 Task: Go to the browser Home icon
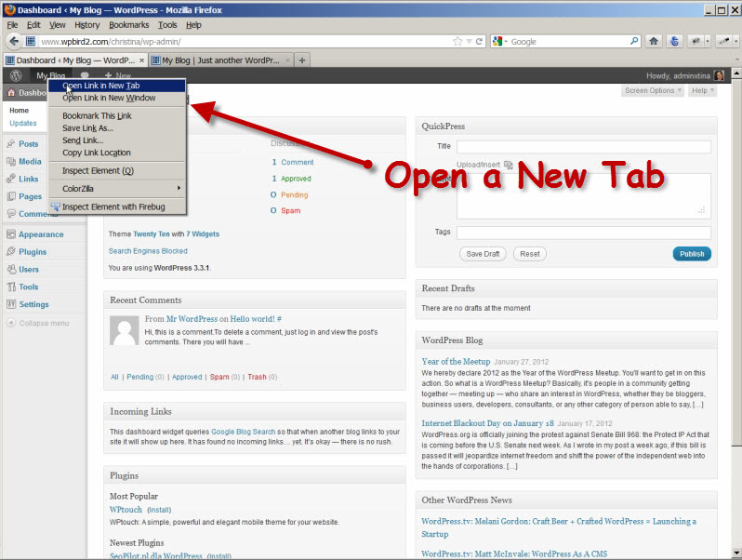click(654, 41)
